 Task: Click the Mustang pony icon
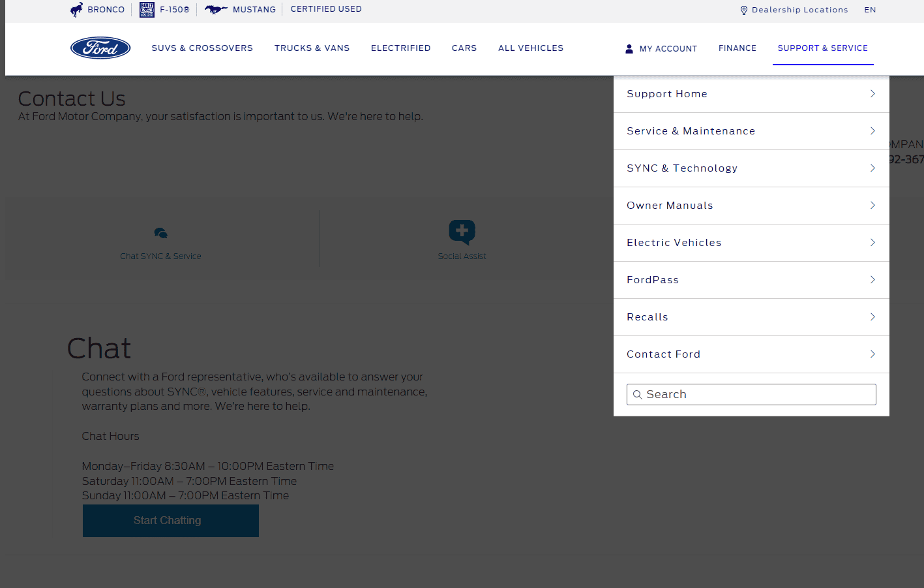click(x=216, y=9)
